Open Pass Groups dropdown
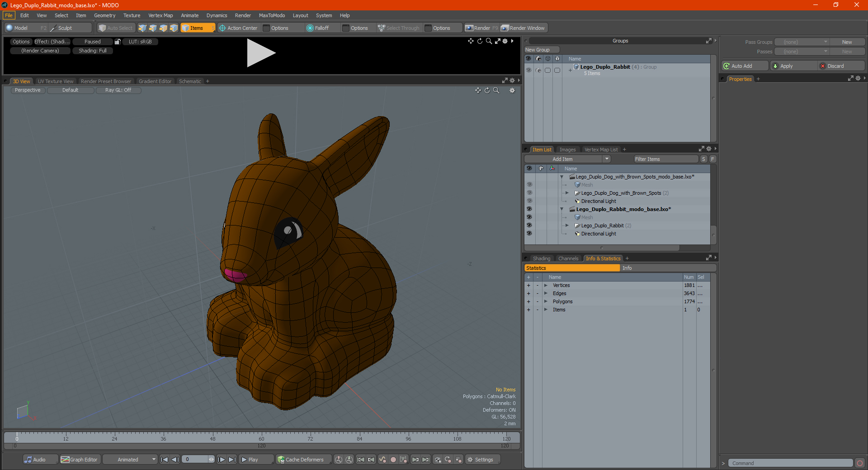This screenshot has width=868, height=470. tap(802, 42)
